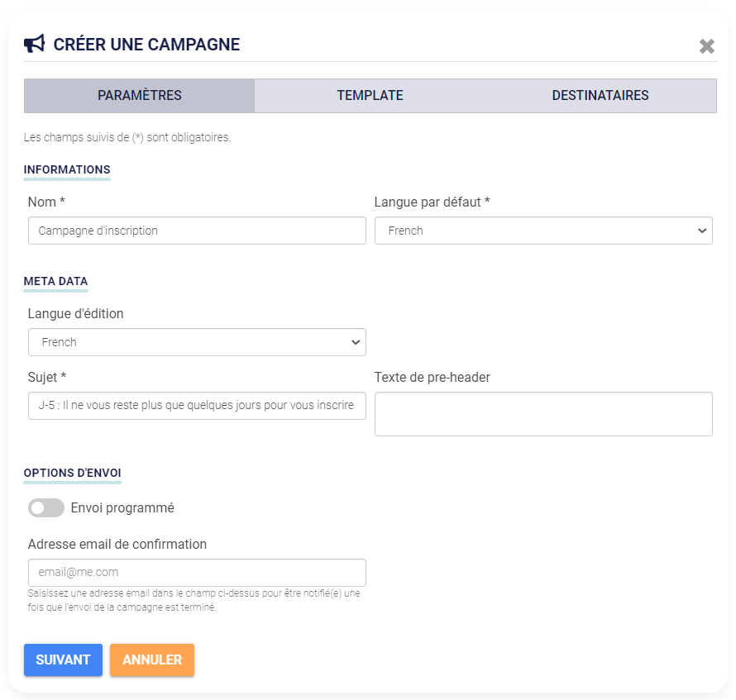This screenshot has height=700, width=736.
Task: Focus the Adresse email de confirmation field
Action: pos(197,573)
